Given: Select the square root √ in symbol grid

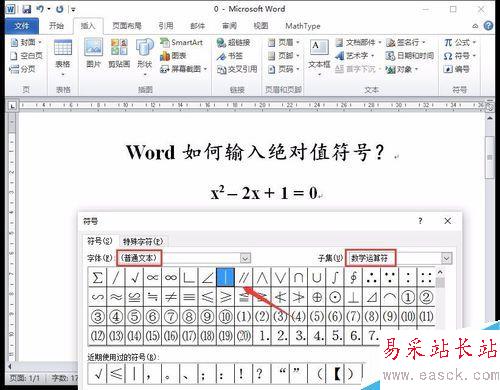Looking at the screenshot, I should (x=134, y=277).
